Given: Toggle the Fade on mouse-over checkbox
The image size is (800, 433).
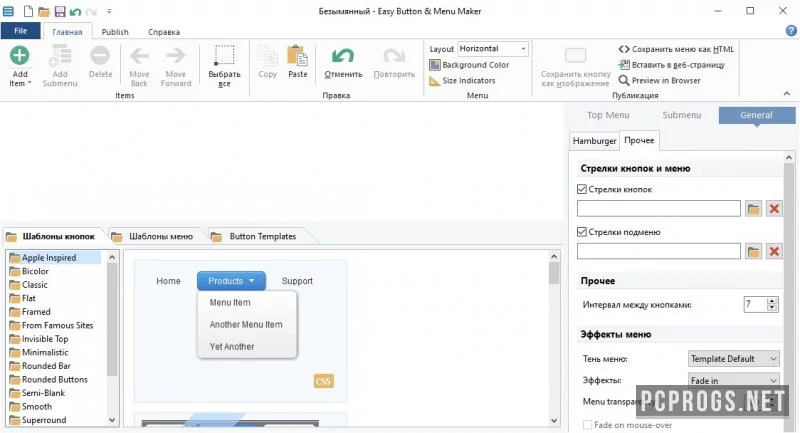Looking at the screenshot, I should coord(587,425).
